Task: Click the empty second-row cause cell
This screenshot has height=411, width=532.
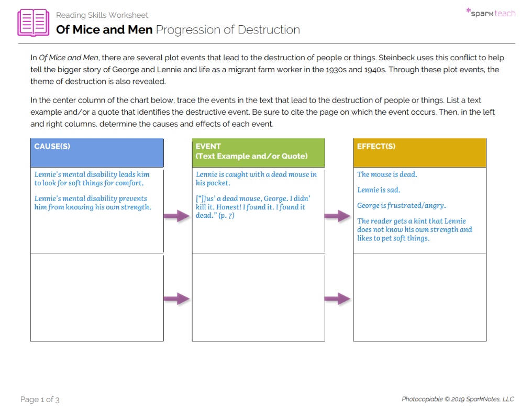Action: point(97,297)
